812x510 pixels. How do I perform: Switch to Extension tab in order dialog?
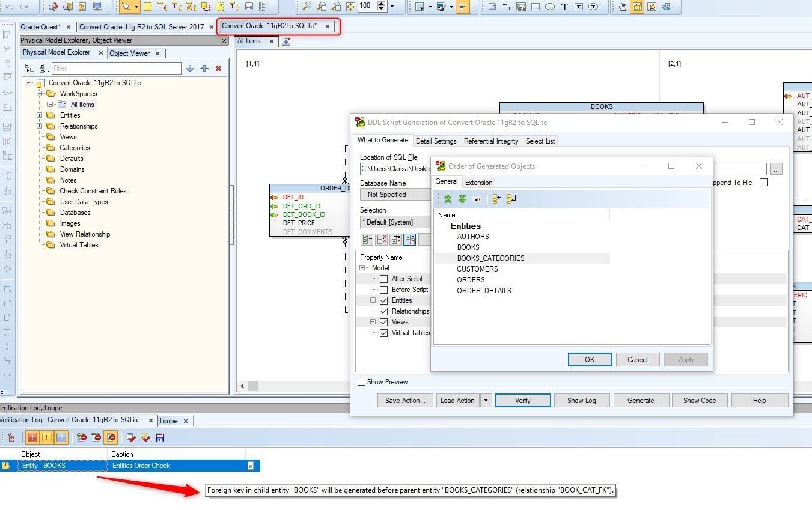(x=478, y=182)
